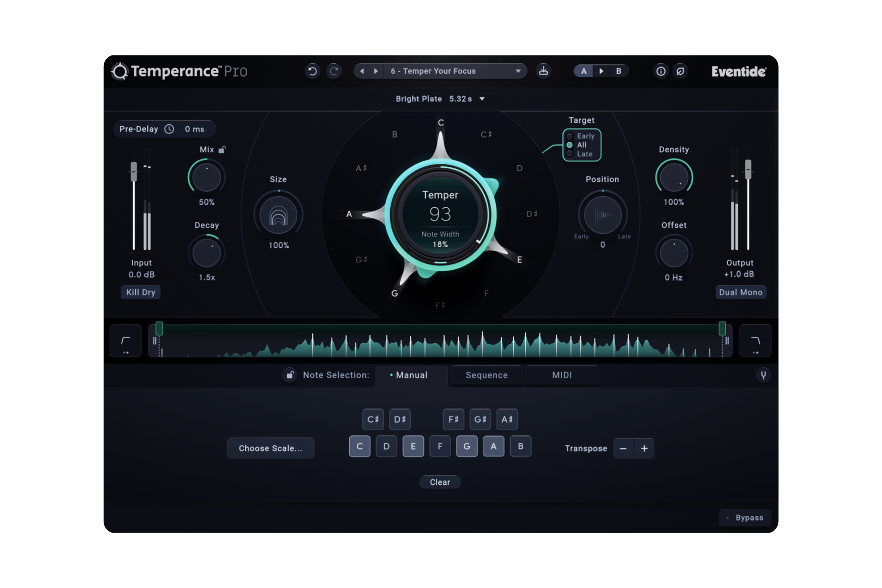Toggle the Mix lock icon
Image resolution: width=882 pixels, height=588 pixels.
(x=222, y=149)
